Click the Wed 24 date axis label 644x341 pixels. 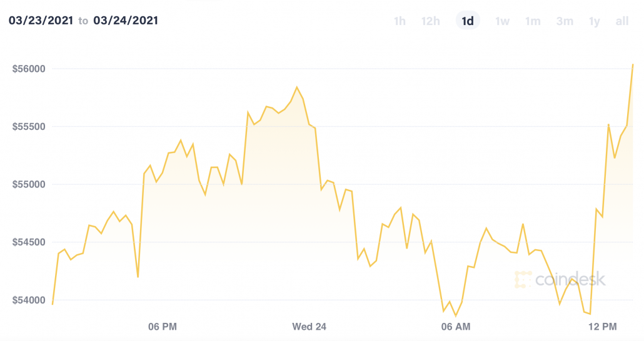pos(309,327)
